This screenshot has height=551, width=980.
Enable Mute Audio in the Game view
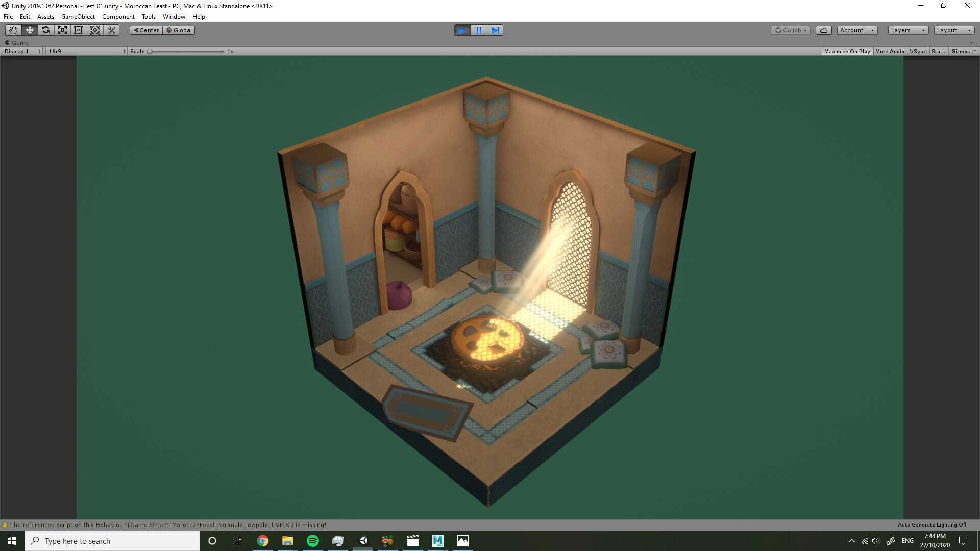point(889,51)
